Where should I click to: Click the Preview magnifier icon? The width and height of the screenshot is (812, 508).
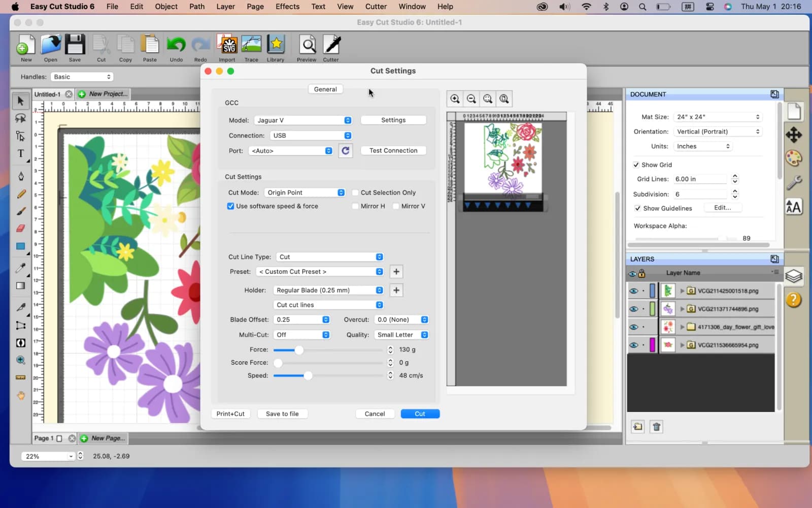(307, 45)
